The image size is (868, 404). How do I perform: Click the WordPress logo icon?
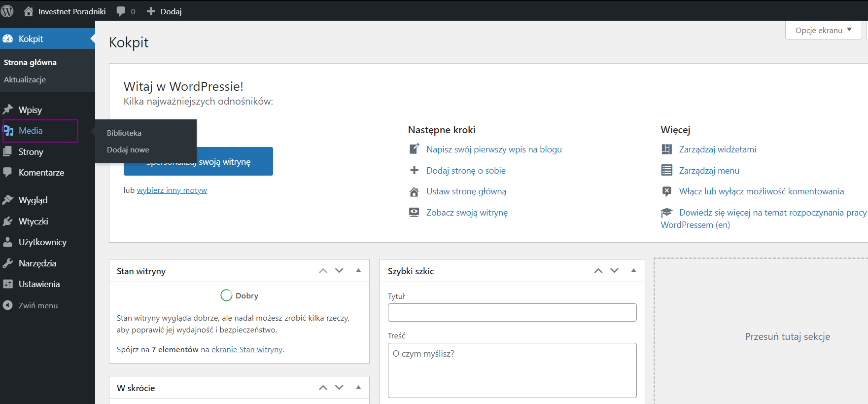click(7, 11)
